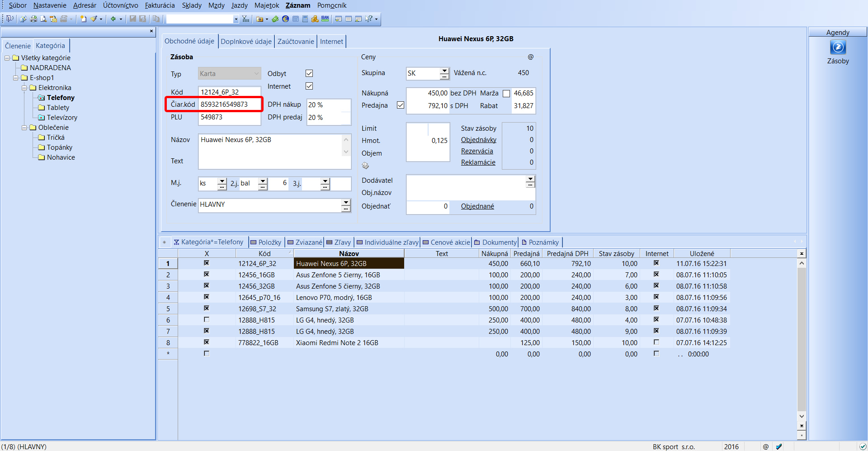This screenshot has height=451, width=868.
Task: Click the broom clean-up toolbar icon
Action: (x=94, y=19)
